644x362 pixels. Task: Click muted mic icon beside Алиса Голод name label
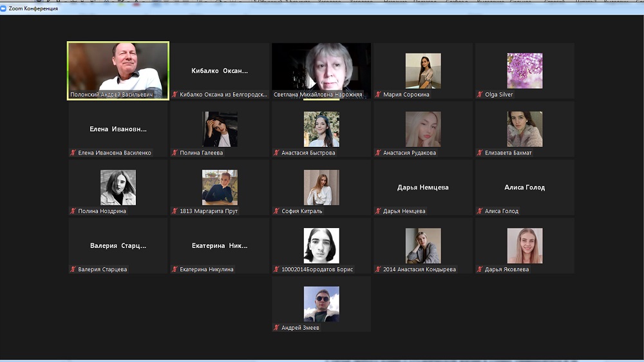[480, 211]
